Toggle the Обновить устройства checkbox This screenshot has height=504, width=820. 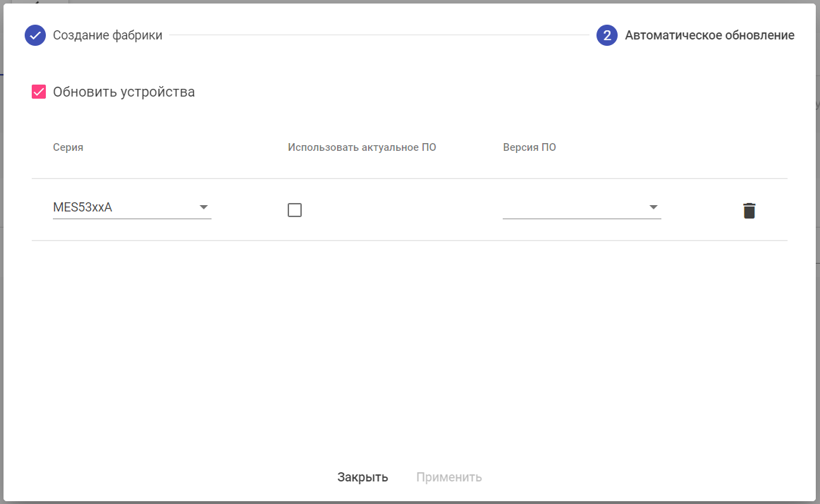tap(39, 92)
